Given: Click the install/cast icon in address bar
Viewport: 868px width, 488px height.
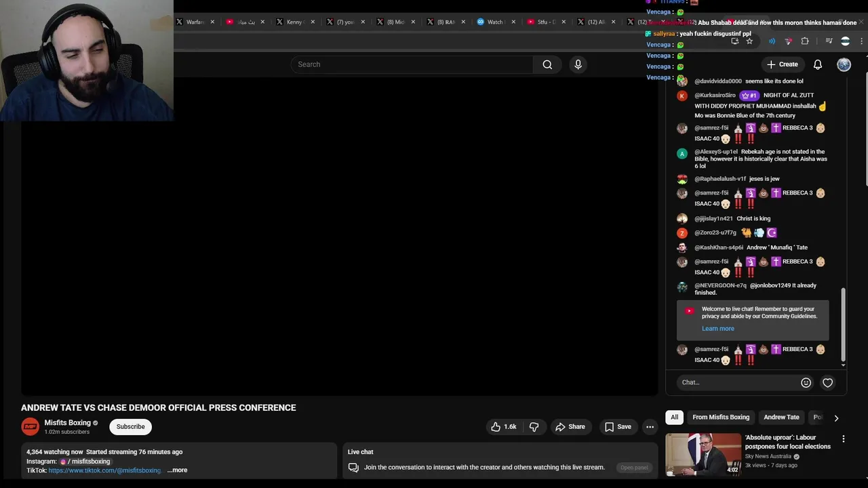Looking at the screenshot, I should click(734, 41).
